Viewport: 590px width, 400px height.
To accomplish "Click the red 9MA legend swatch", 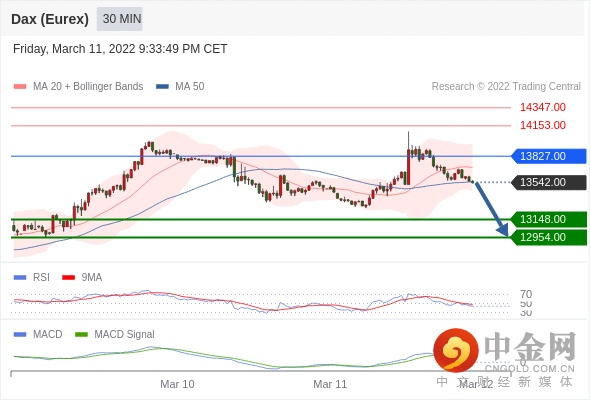I will 68,278.
